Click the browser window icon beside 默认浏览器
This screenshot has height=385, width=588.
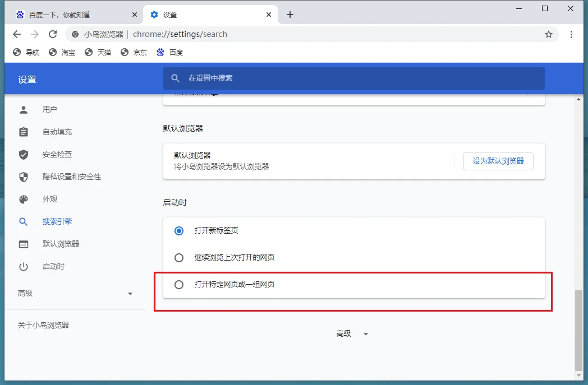point(24,244)
